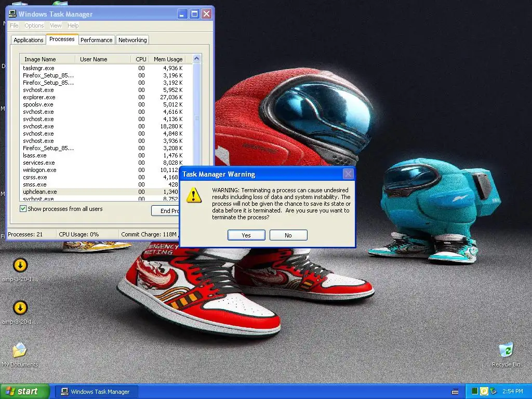The height and width of the screenshot is (399, 532).
Task: Select the svchost.exe row using 4,136 K
Action: pyautogui.click(x=103, y=119)
